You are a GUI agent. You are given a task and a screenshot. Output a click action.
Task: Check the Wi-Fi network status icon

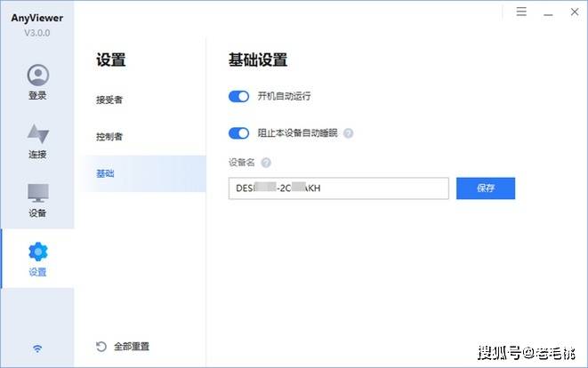[x=37, y=348]
